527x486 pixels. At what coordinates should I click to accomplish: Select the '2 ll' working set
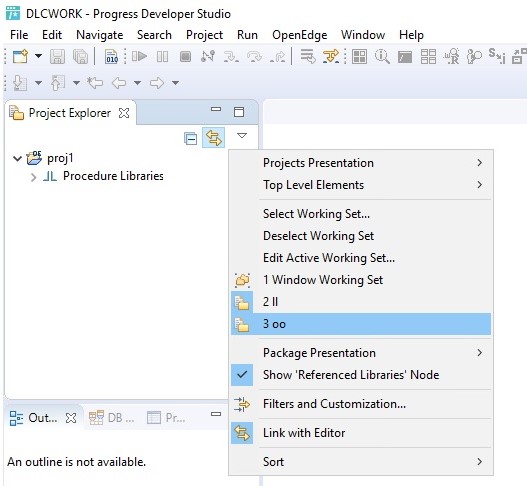(361, 302)
